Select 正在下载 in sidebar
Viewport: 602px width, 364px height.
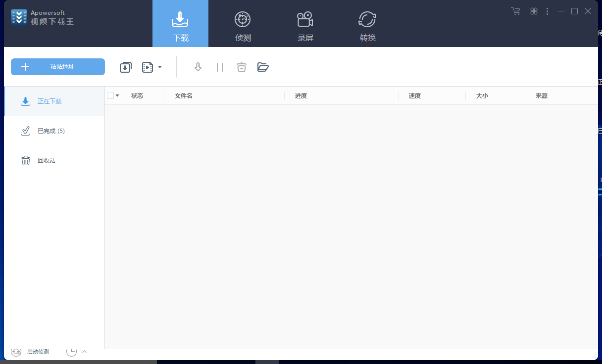point(54,101)
